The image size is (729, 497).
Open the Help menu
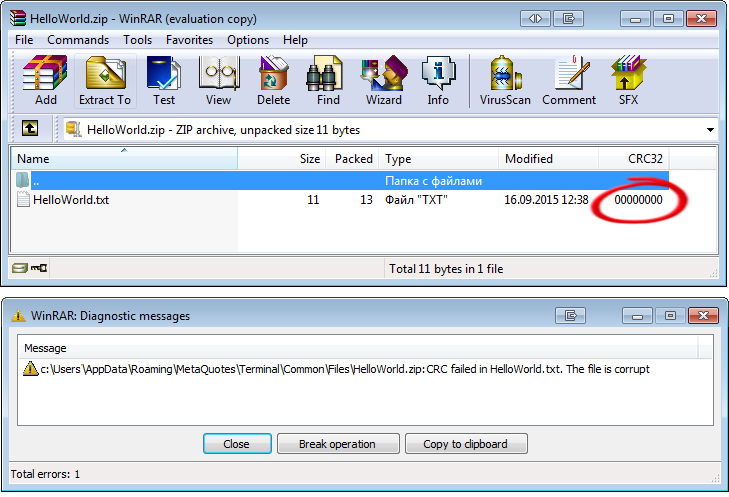[x=295, y=40]
